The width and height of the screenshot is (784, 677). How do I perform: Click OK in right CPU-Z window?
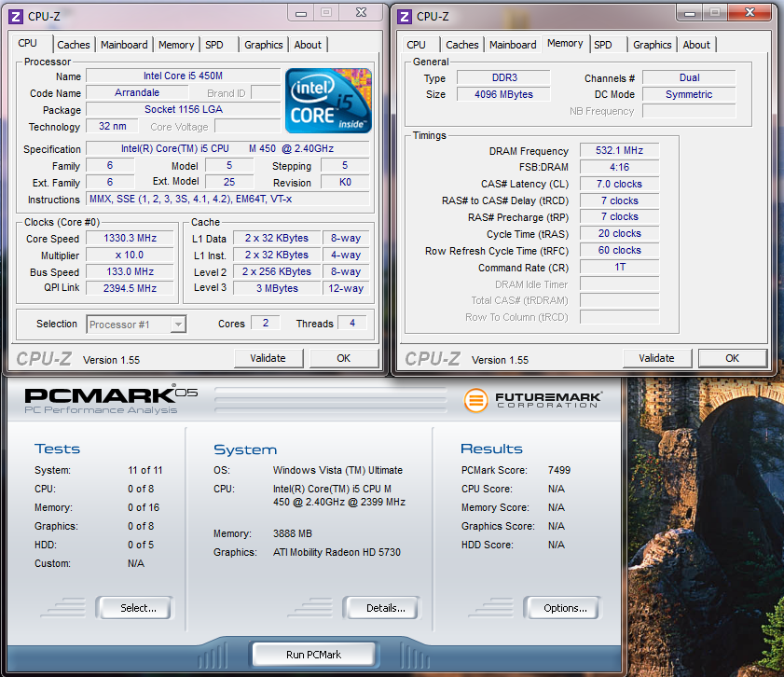pos(732,358)
